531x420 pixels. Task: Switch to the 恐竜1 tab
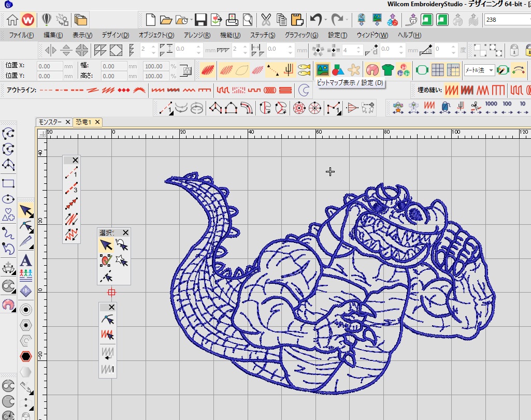[83, 122]
